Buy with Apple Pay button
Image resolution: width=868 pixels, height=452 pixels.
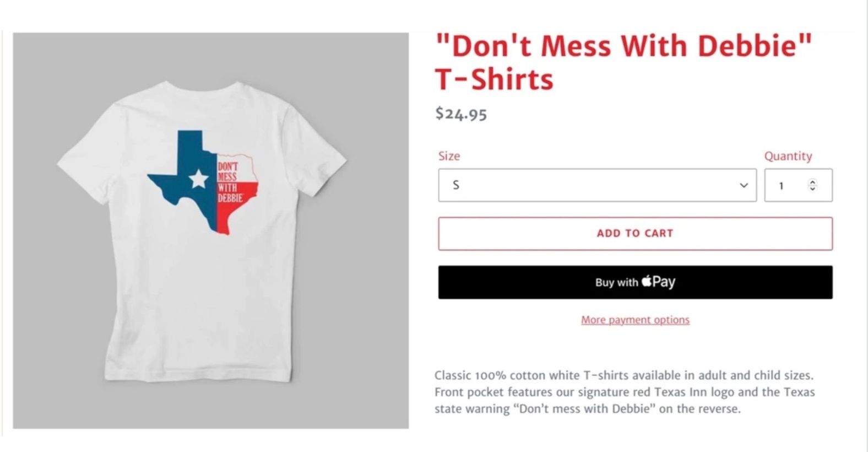[x=635, y=282]
